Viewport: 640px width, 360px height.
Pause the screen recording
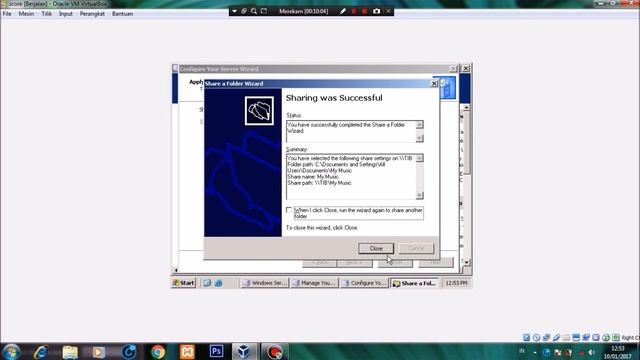[x=354, y=11]
